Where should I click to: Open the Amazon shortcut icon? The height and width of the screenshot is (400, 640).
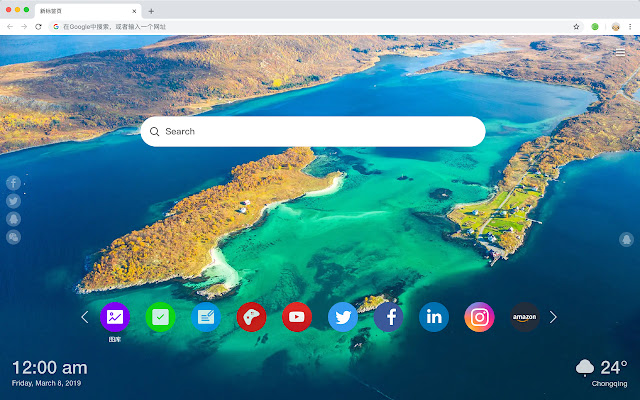(525, 317)
